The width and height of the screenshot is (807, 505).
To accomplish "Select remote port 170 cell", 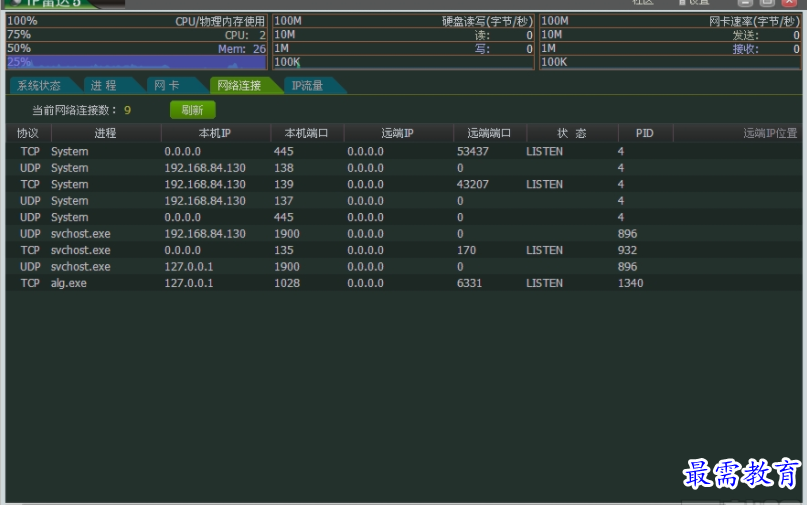I will 466,250.
